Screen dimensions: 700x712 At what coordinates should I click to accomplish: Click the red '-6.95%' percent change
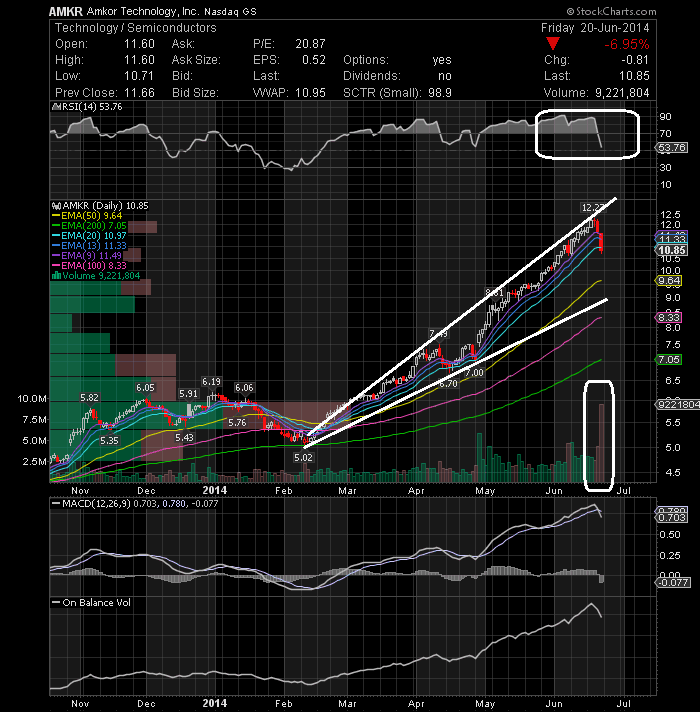pyautogui.click(x=626, y=44)
